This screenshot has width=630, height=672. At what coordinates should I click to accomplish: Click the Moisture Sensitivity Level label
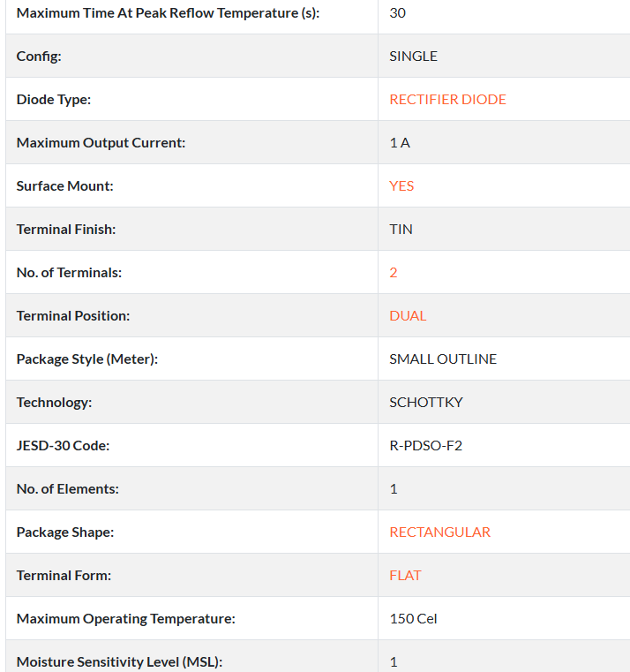click(x=119, y=662)
